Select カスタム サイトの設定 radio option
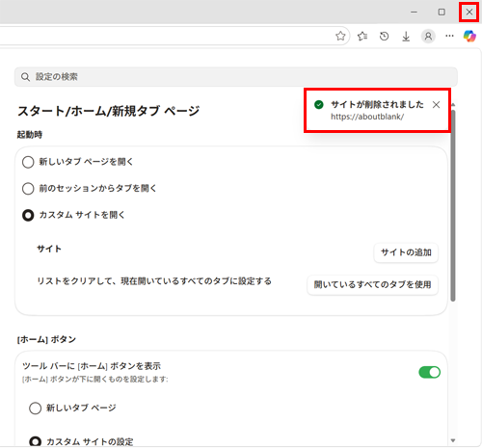The height and width of the screenshot is (448, 482). tap(35, 441)
